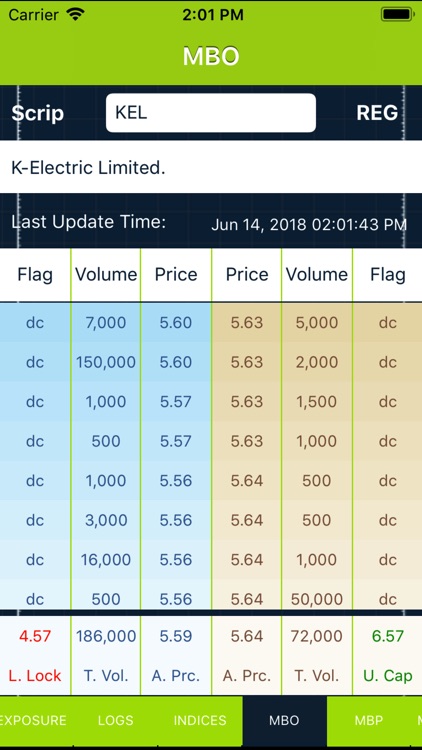Screen dimensions: 422x750
Task: Open the LOGS tab
Action: coord(116,720)
